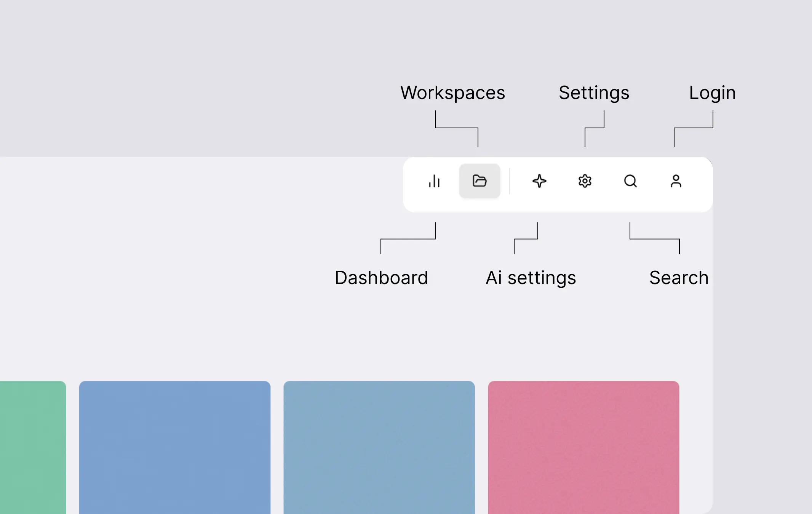Open the Settings gear icon
Screen dimensions: 812x514
tap(585, 181)
